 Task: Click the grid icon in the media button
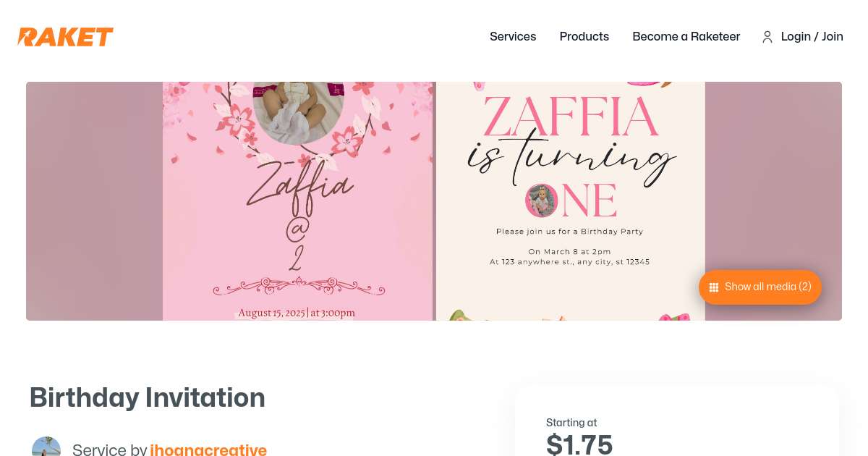click(x=713, y=287)
